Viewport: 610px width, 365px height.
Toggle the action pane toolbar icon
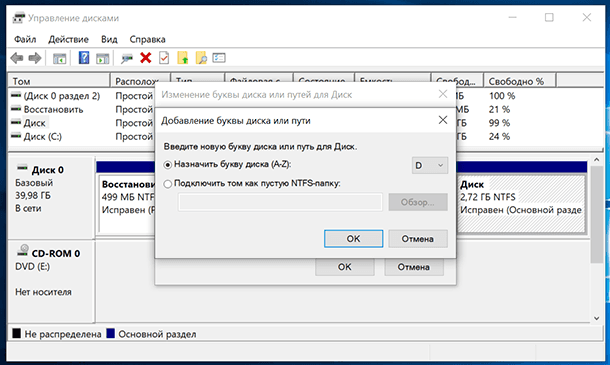[103, 58]
